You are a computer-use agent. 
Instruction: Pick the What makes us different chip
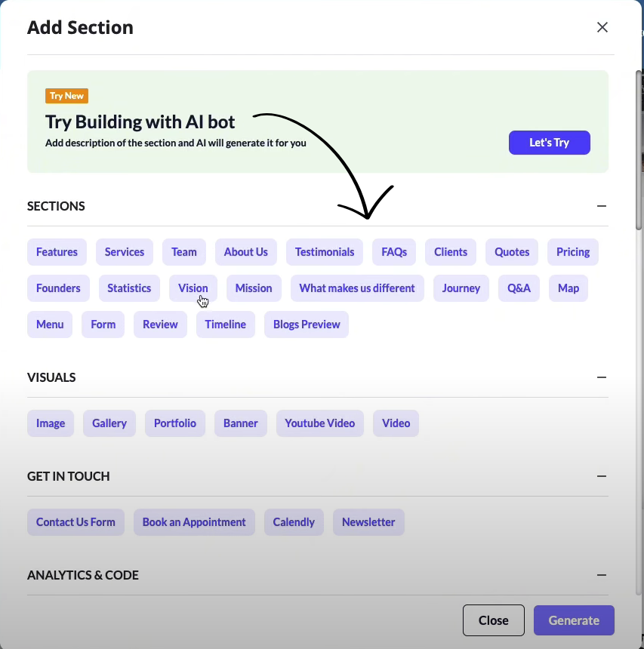pos(357,288)
